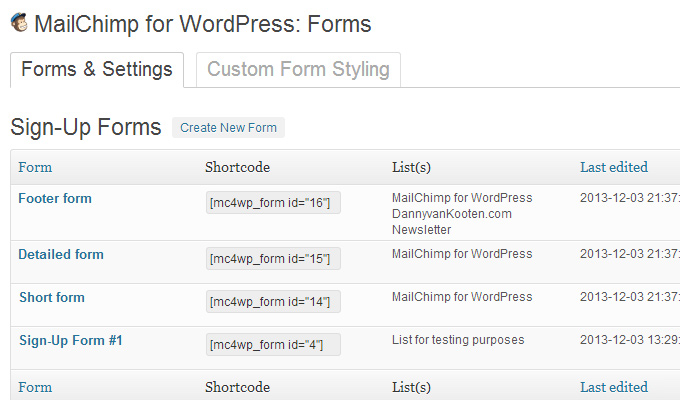Select the shortcode field with id="4"
The width and height of the screenshot is (680, 400).
[273, 344]
